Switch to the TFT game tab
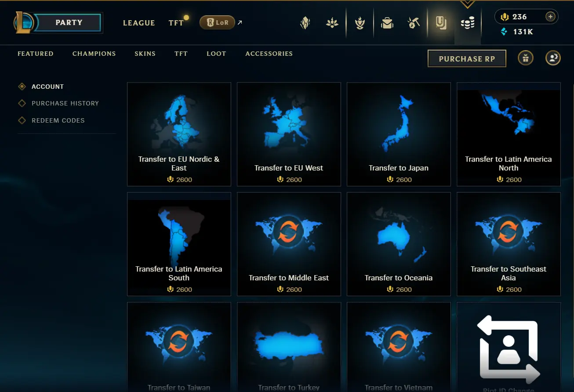 click(x=176, y=23)
